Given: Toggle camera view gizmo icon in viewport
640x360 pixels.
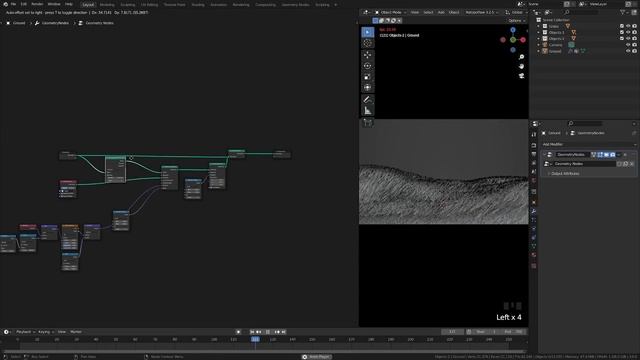Looking at the screenshot, I should (x=521, y=76).
